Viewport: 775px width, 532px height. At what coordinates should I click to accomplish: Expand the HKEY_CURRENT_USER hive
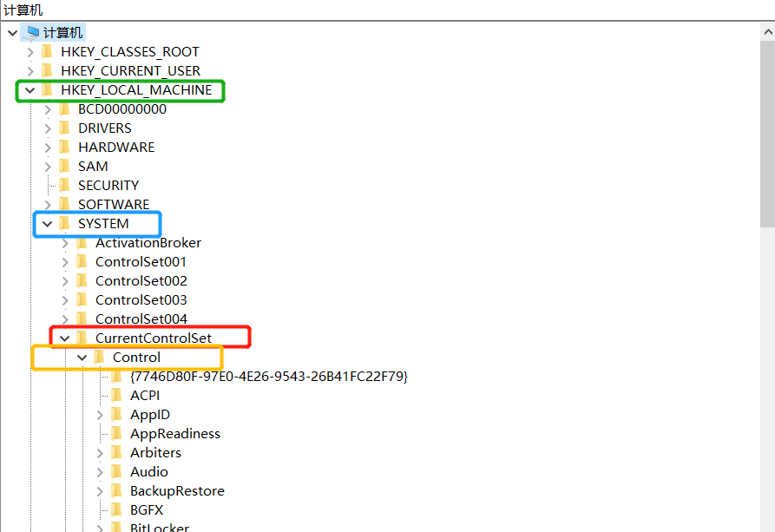point(30,71)
